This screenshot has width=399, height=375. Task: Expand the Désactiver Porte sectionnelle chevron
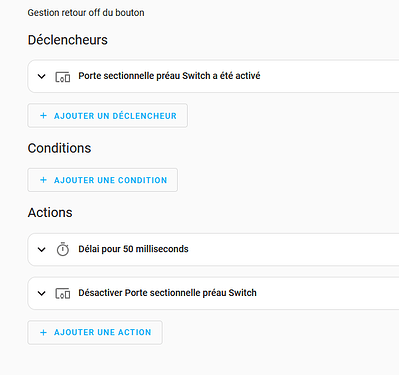coord(41,293)
